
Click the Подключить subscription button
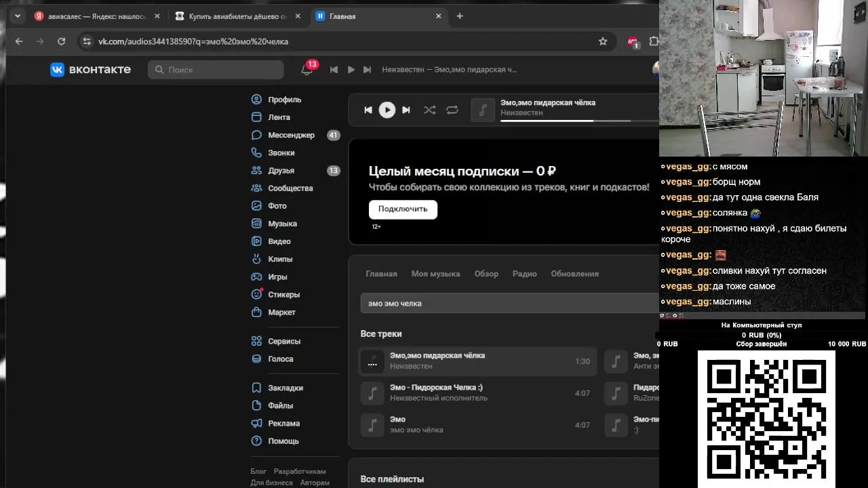click(x=403, y=209)
